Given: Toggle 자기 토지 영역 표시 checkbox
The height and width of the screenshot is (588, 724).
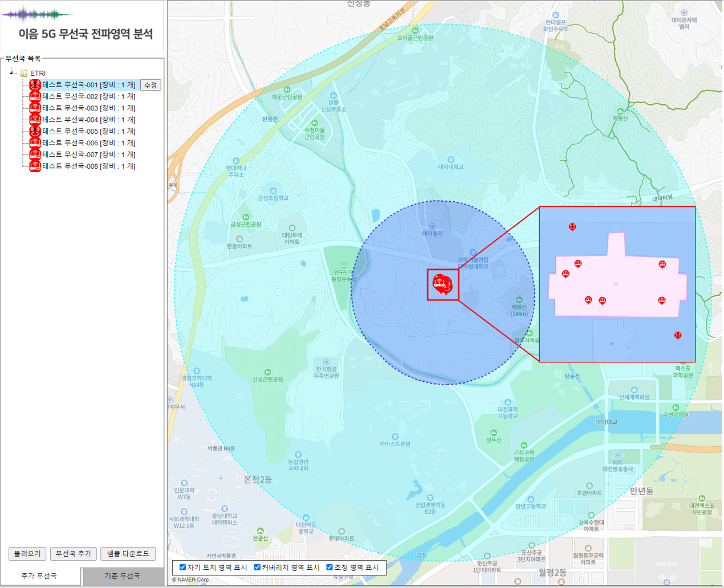Looking at the screenshot, I should (x=183, y=567).
